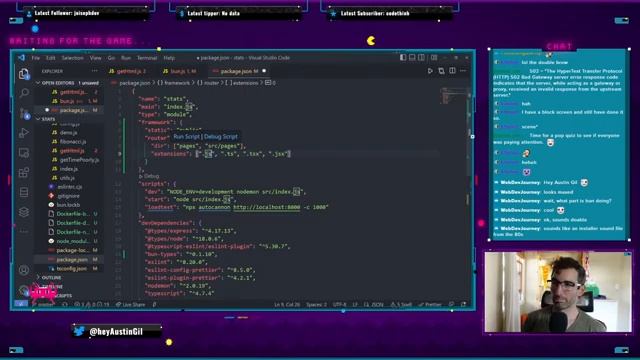The image size is (640, 360).
Task: Open the Accounts menu icon
Action: coord(24,270)
